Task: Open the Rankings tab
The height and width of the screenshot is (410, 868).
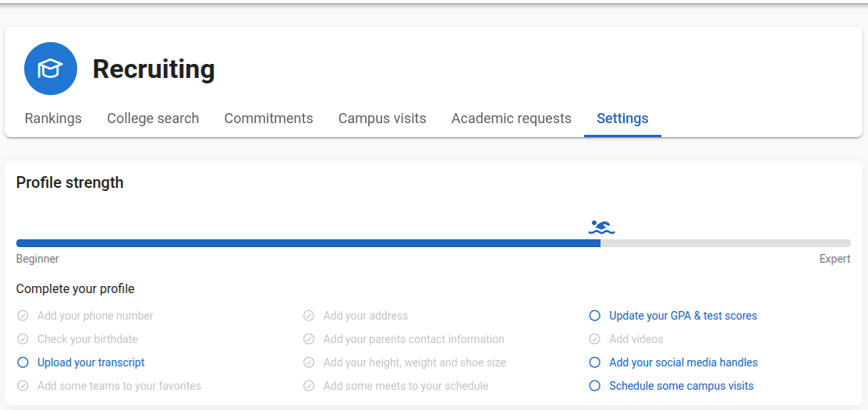Action: coord(53,118)
